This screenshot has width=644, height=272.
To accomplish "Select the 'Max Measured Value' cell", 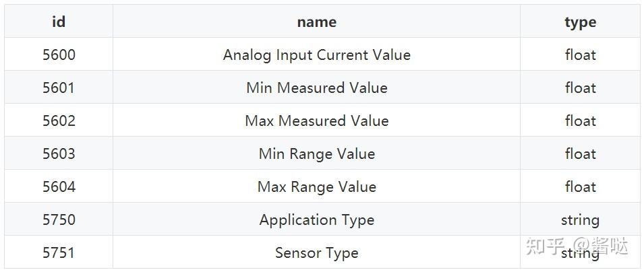I will 317,121.
